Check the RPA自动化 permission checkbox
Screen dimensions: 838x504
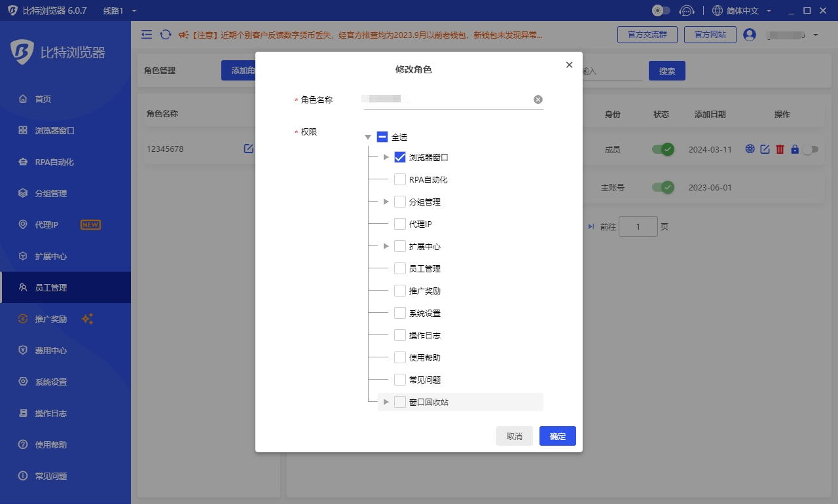tap(400, 179)
